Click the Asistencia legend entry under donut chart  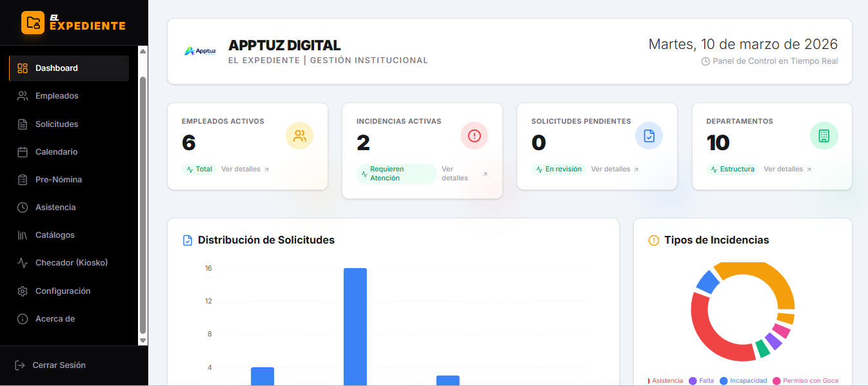[x=666, y=381]
